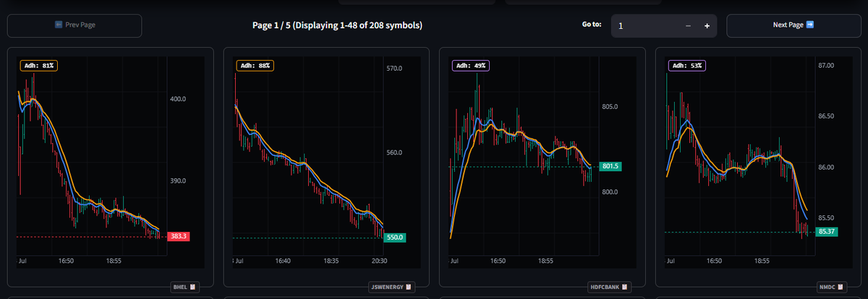Viewport: 868px width, 299px height.
Task: Click the 87.00 axis label on NMDC chart
Action: click(x=826, y=66)
